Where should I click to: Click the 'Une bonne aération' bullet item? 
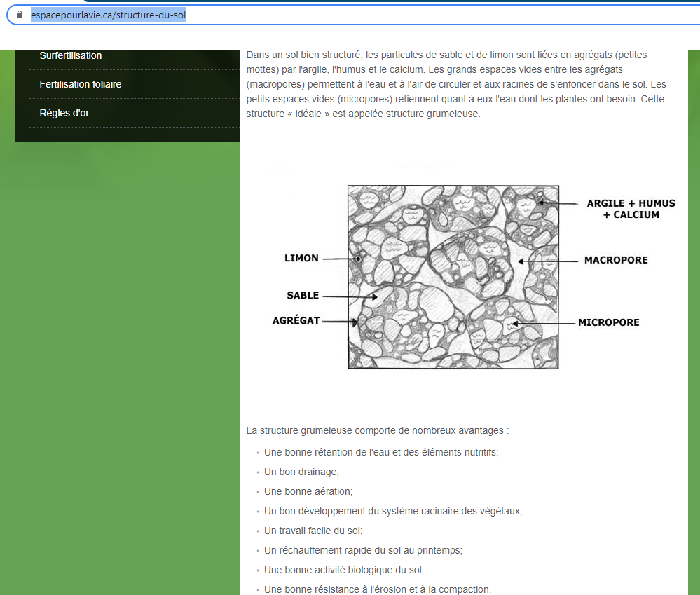(x=308, y=492)
